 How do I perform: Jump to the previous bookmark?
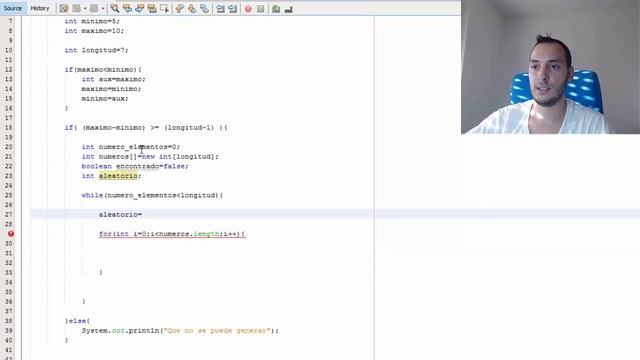point(180,9)
